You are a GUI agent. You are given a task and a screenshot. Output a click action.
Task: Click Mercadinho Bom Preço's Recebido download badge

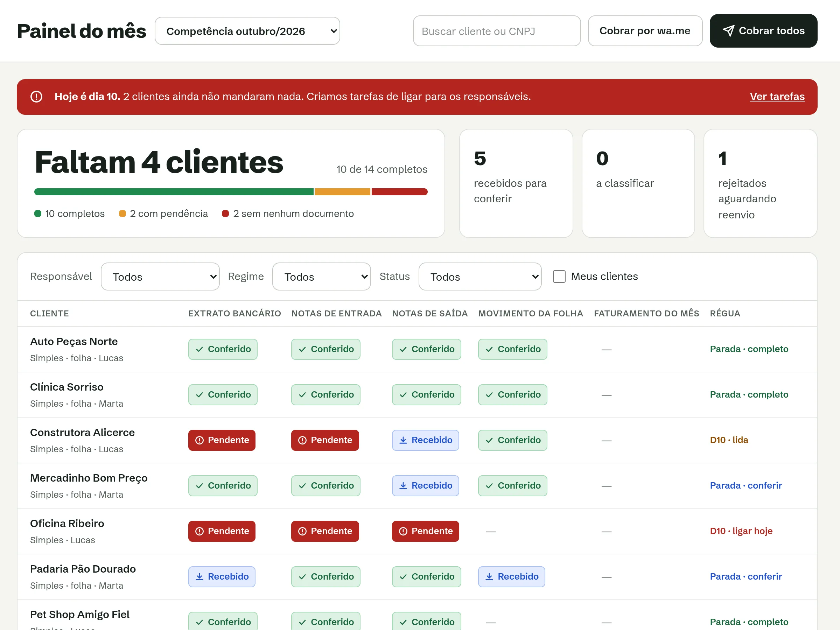pyautogui.click(x=425, y=486)
